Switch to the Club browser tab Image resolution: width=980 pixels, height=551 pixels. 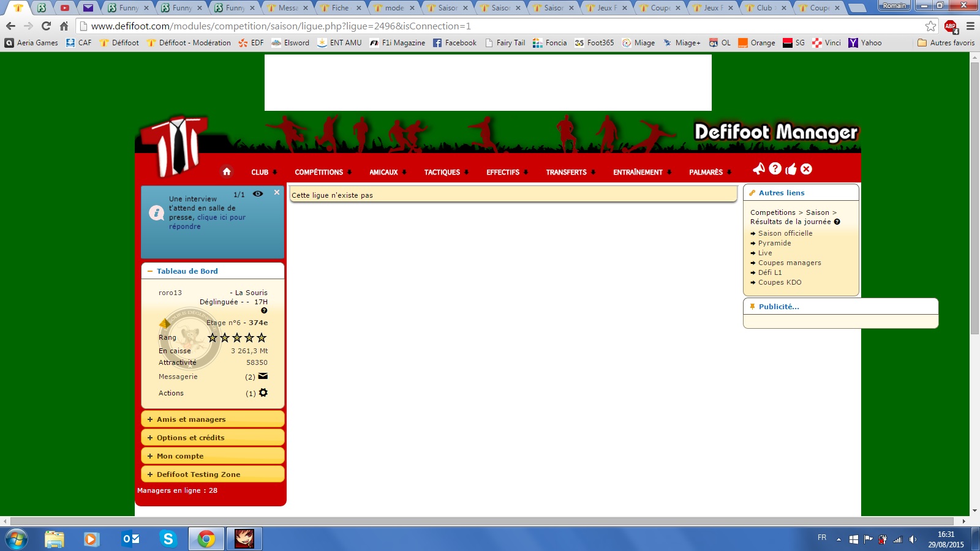coord(766,8)
